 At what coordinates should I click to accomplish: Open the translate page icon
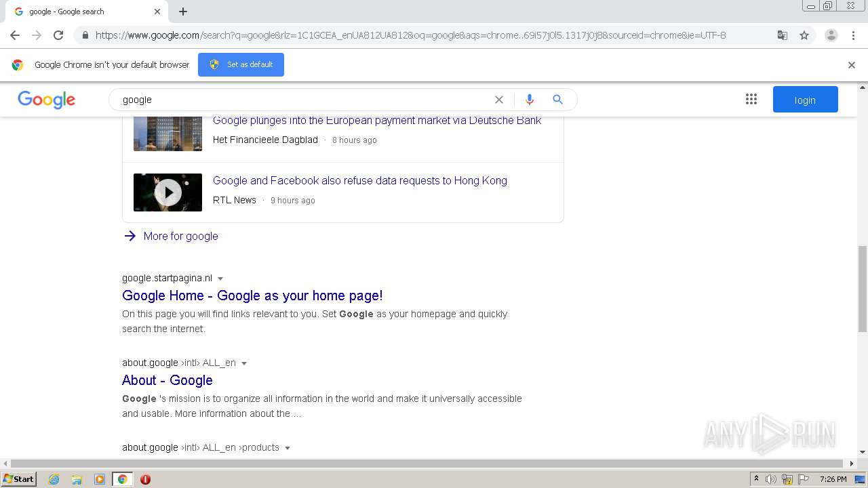pyautogui.click(x=783, y=35)
